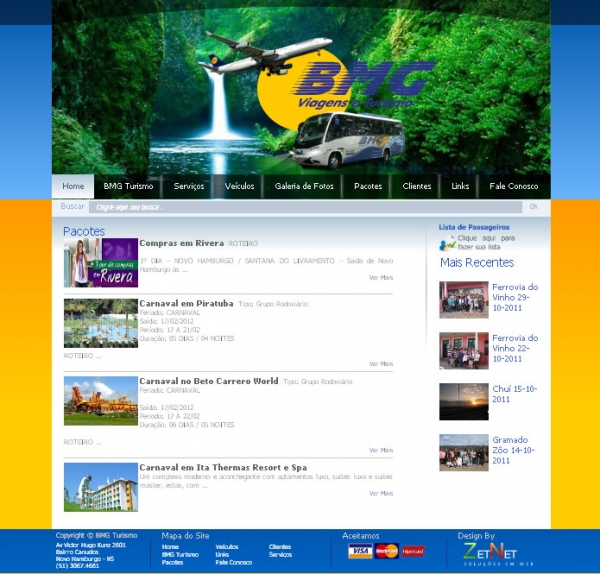600x574 pixels.
Task: Open the Home navigation tab
Action: [x=73, y=186]
